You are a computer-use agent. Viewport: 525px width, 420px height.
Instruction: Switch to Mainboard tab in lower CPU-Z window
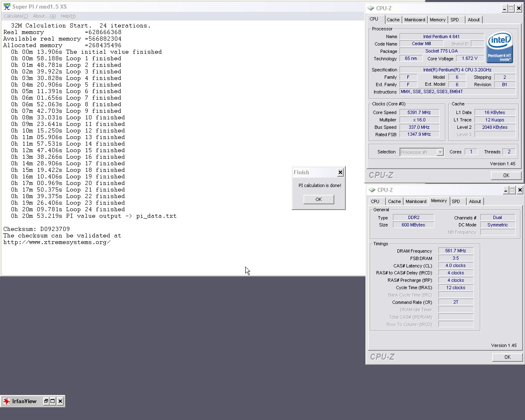416,201
